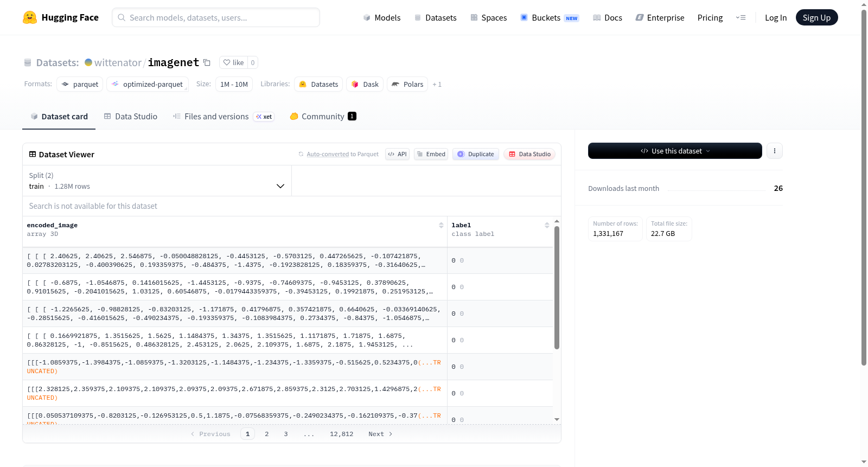Open Datasets in the top navigation
Viewport: 868px width, 467px height.
[436, 17]
